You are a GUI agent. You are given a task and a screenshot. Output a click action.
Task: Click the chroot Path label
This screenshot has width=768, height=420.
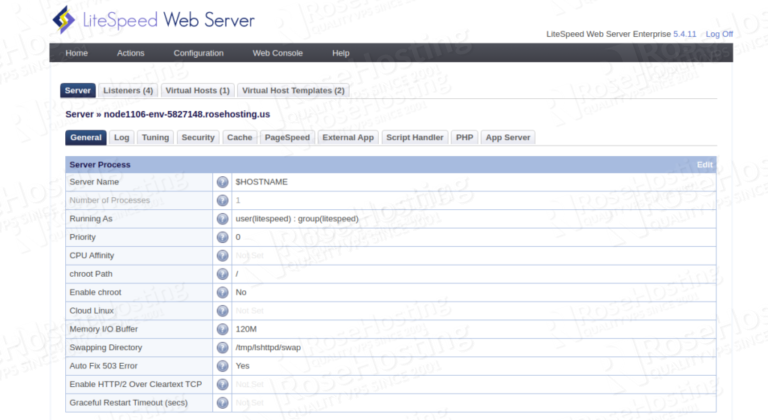[91, 274]
